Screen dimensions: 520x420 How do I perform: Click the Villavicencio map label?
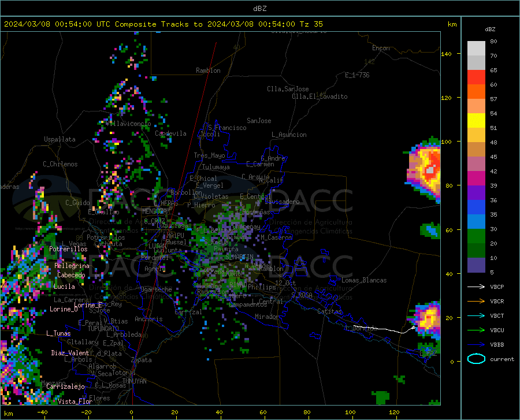point(128,124)
